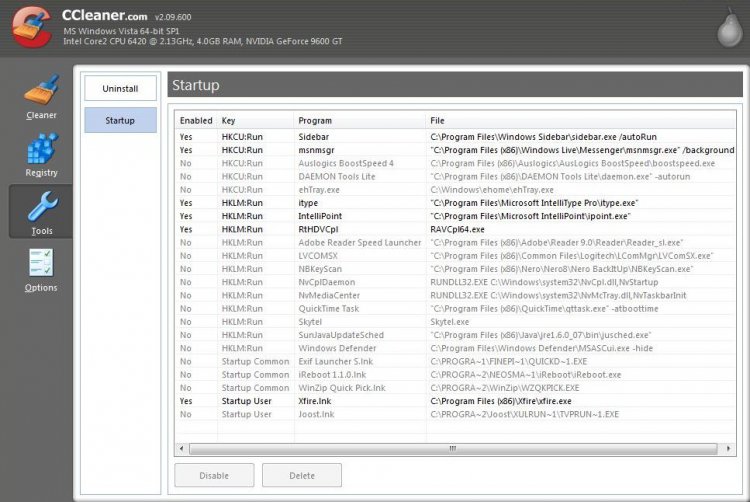The height and width of the screenshot is (502, 750).
Task: Sort by the Program column header
Action: pyautogui.click(x=360, y=120)
